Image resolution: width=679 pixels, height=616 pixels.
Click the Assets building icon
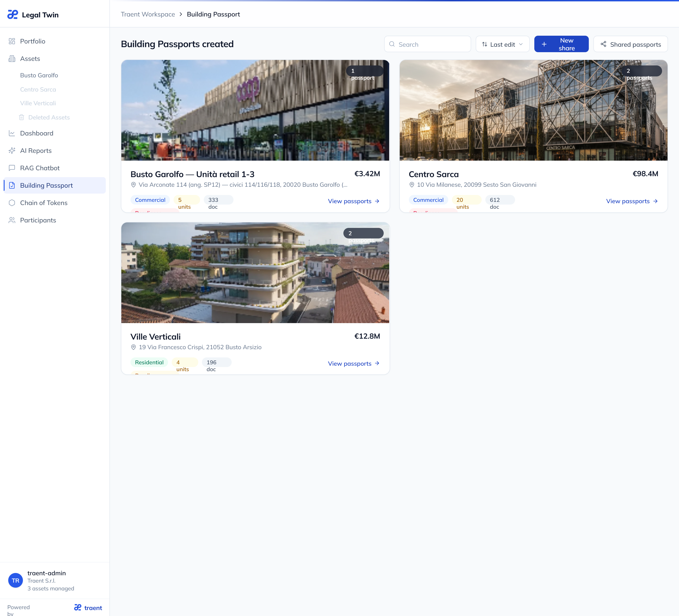click(x=12, y=59)
